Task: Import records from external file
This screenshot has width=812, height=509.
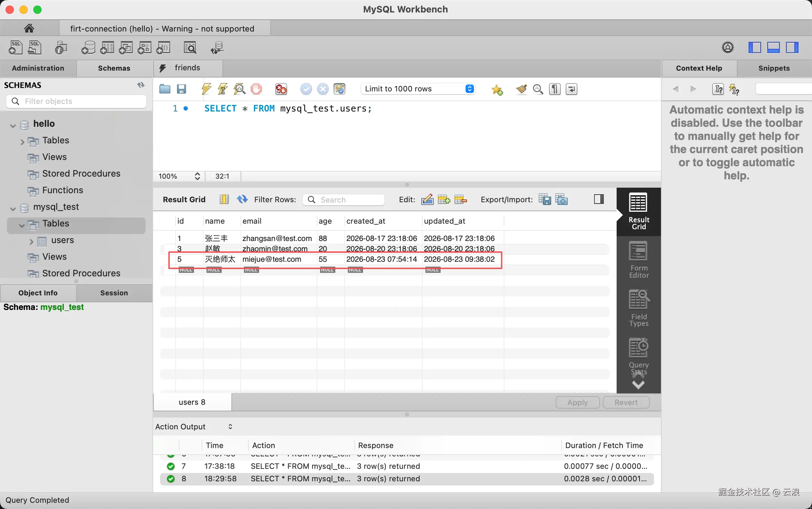Action: pyautogui.click(x=562, y=199)
